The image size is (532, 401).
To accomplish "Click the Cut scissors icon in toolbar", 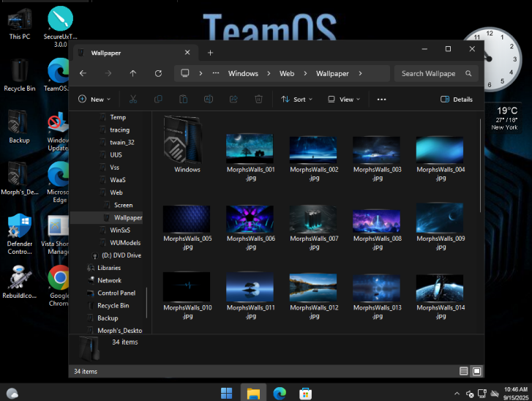I will 133,99.
